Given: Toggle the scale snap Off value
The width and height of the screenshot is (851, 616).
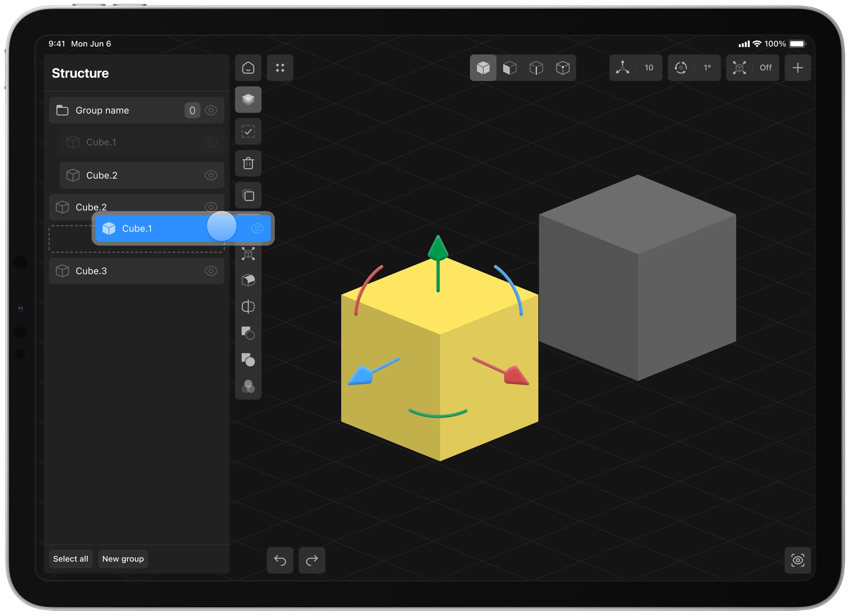Looking at the screenshot, I should click(x=766, y=68).
